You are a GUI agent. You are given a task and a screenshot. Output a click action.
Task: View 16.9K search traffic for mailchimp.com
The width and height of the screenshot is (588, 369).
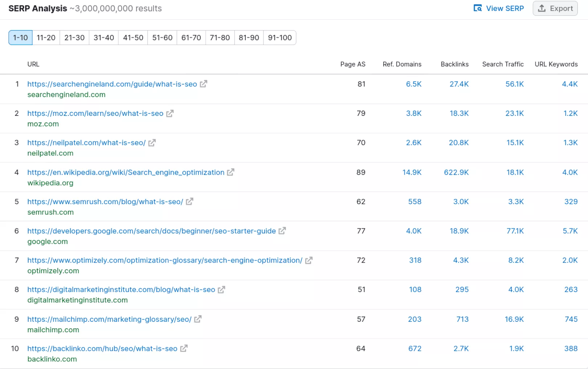click(514, 319)
